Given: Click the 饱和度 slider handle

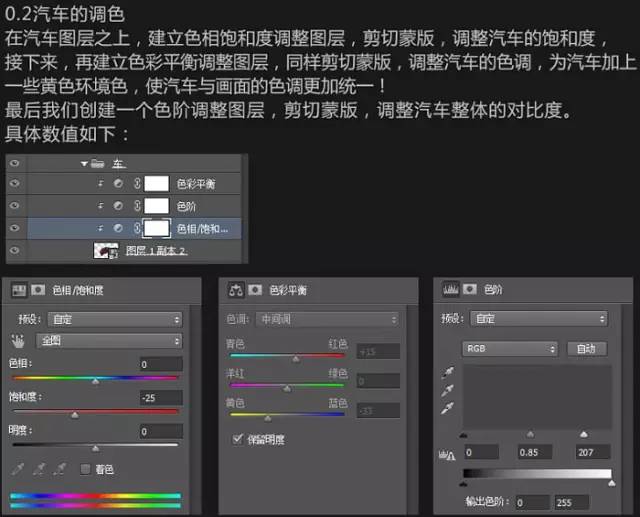Looking at the screenshot, I should tap(74, 413).
